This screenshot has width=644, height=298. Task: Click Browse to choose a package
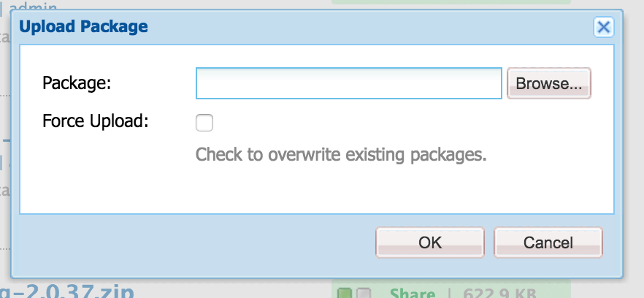(x=548, y=83)
